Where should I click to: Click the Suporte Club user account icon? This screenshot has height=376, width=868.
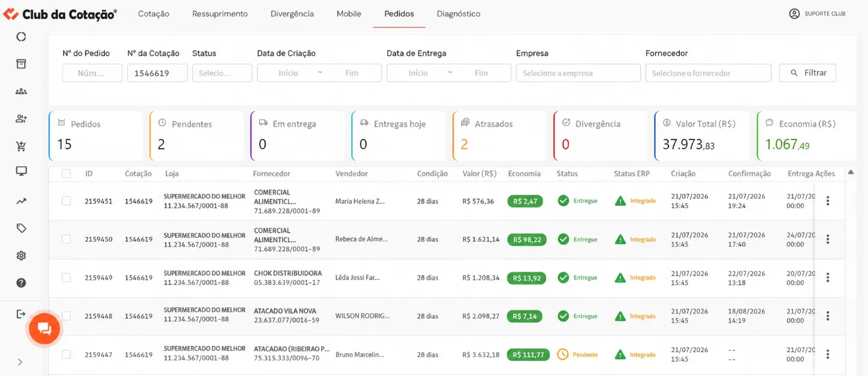click(794, 14)
